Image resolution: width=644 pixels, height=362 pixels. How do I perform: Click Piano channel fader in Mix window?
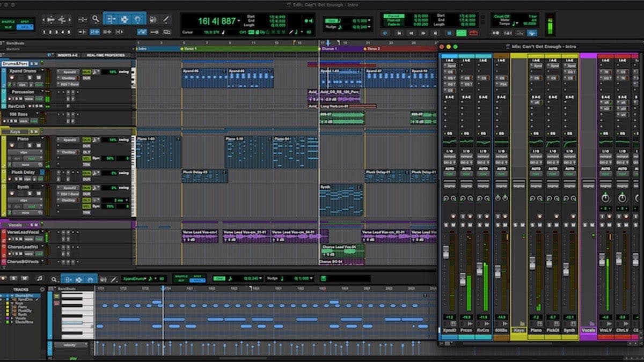pyautogui.click(x=532, y=263)
